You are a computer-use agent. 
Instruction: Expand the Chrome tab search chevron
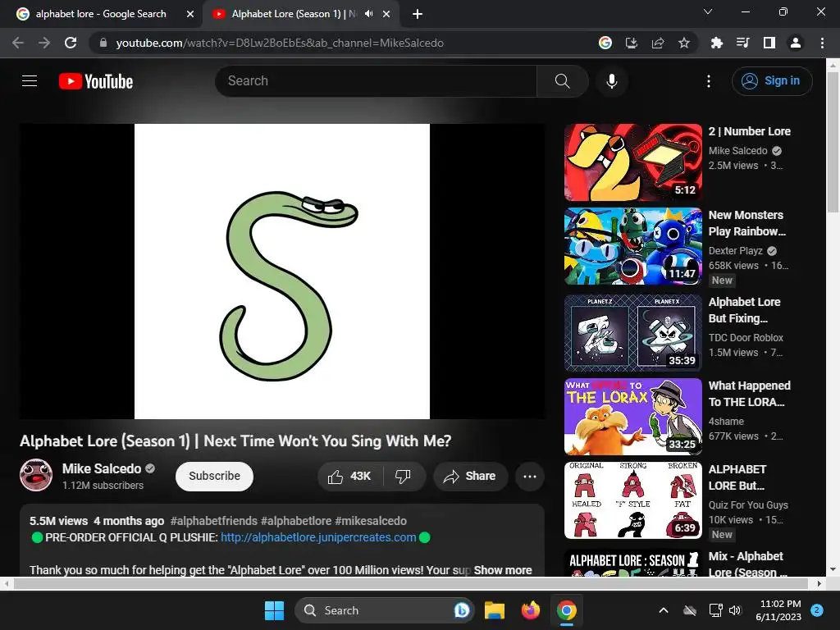(x=708, y=11)
